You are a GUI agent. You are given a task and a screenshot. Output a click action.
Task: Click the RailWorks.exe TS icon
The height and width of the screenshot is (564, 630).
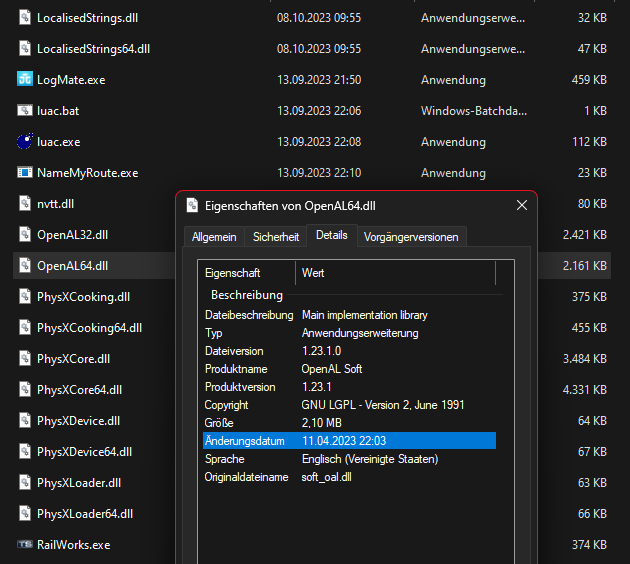pos(25,544)
